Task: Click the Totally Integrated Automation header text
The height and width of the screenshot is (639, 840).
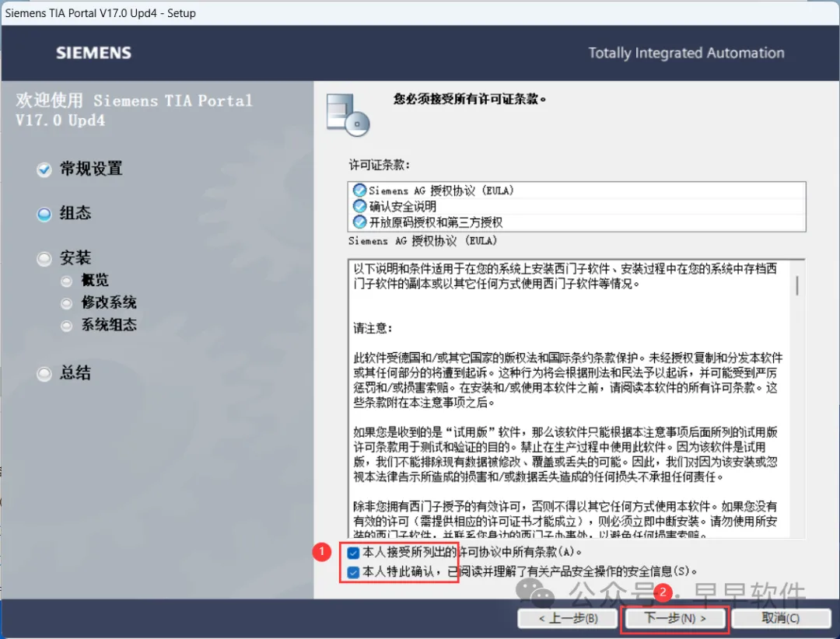Action: pos(686,53)
